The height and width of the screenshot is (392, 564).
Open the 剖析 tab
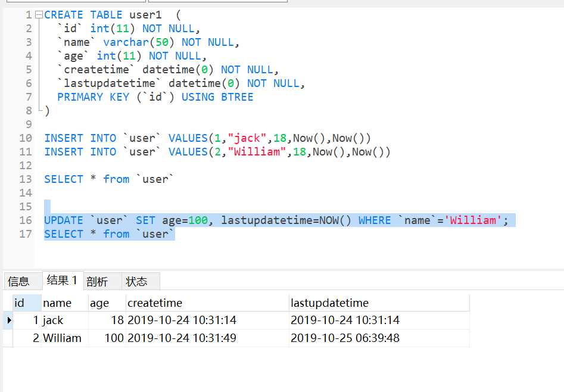[102, 281]
